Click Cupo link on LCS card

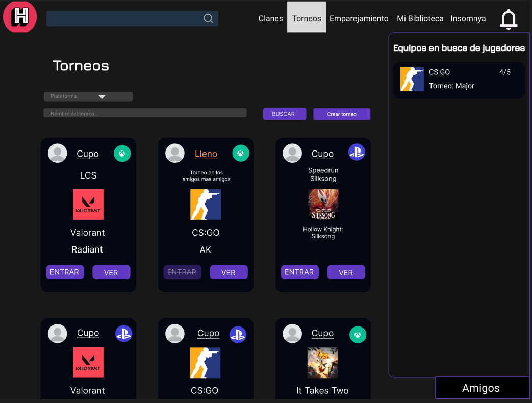[x=88, y=154]
